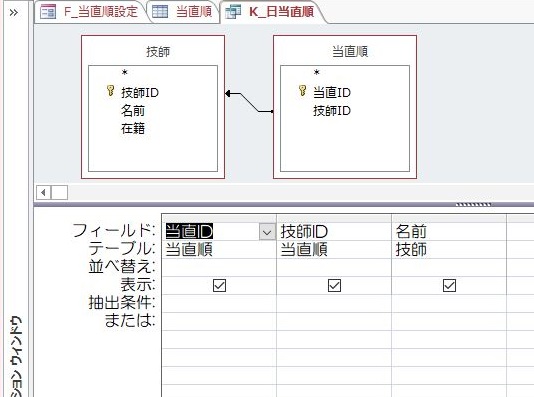Click the table icon on 当直順 tab
The height and width of the screenshot is (397, 534).
pos(160,12)
